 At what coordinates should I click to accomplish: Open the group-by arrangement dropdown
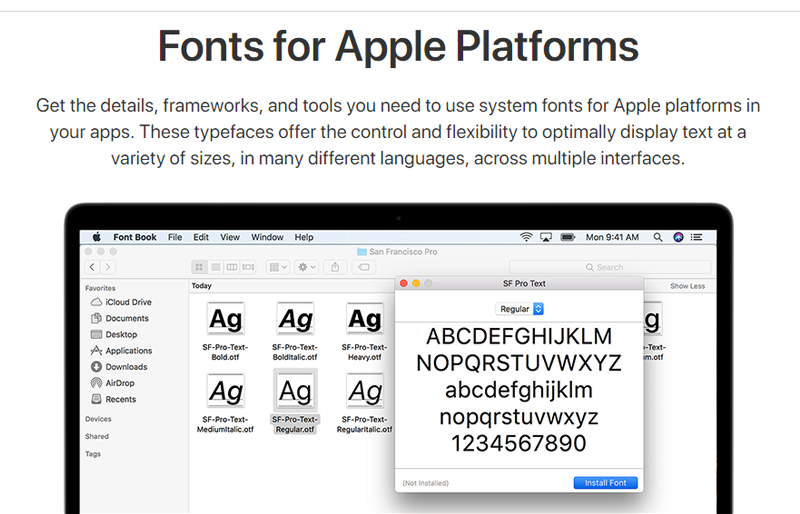click(x=278, y=267)
